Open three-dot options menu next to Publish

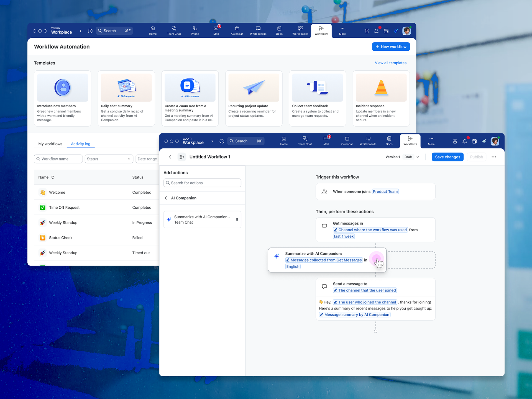(x=494, y=157)
